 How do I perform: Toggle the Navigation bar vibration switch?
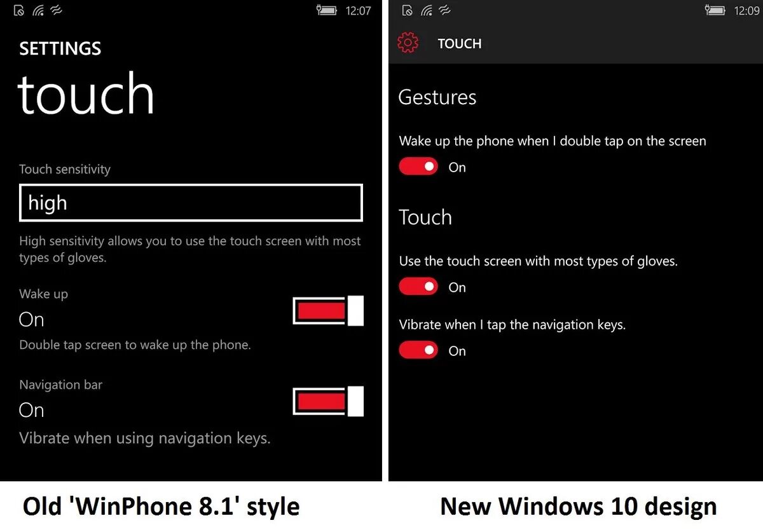(328, 401)
